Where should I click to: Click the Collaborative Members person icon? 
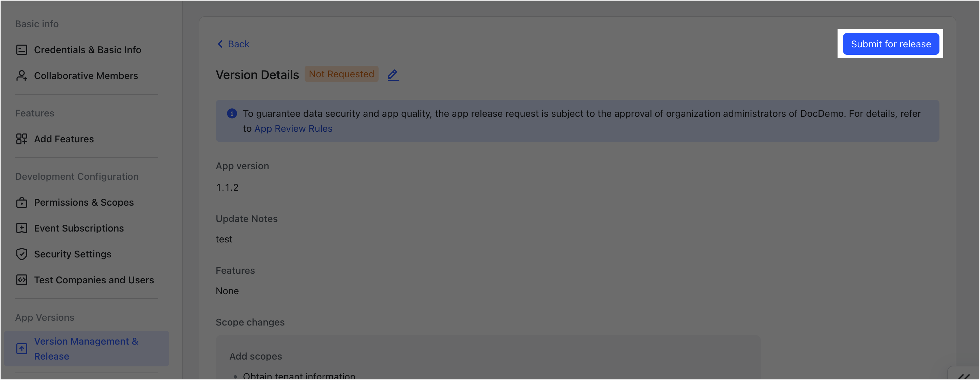[x=22, y=76]
